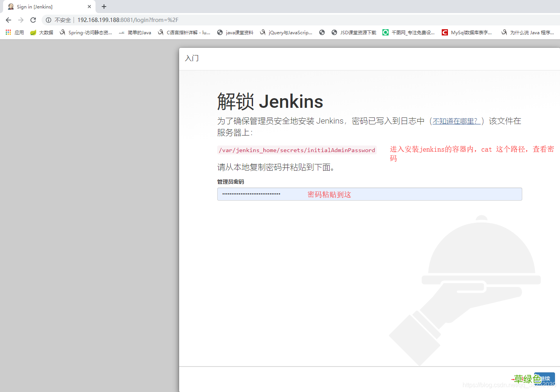Navigate back with the browser back arrow
560x392 pixels.
8,20
